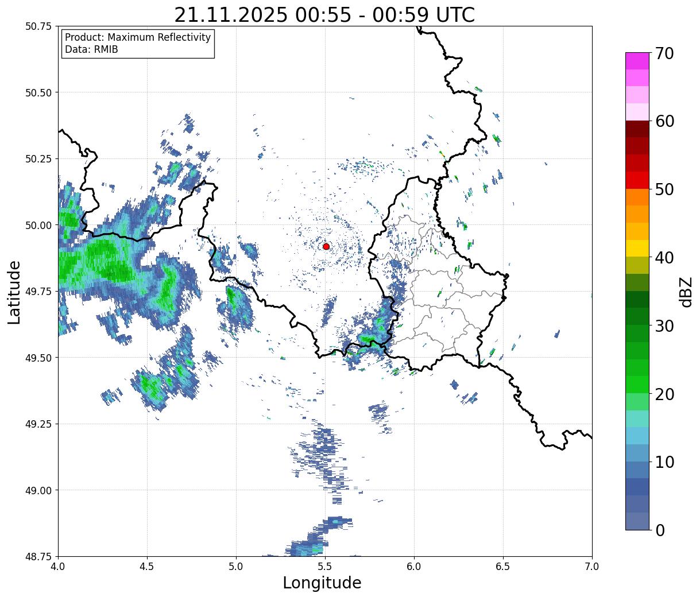This screenshot has height=597, width=700.
Task: Click the 48.75 latitude tick label
Action: click(x=38, y=556)
